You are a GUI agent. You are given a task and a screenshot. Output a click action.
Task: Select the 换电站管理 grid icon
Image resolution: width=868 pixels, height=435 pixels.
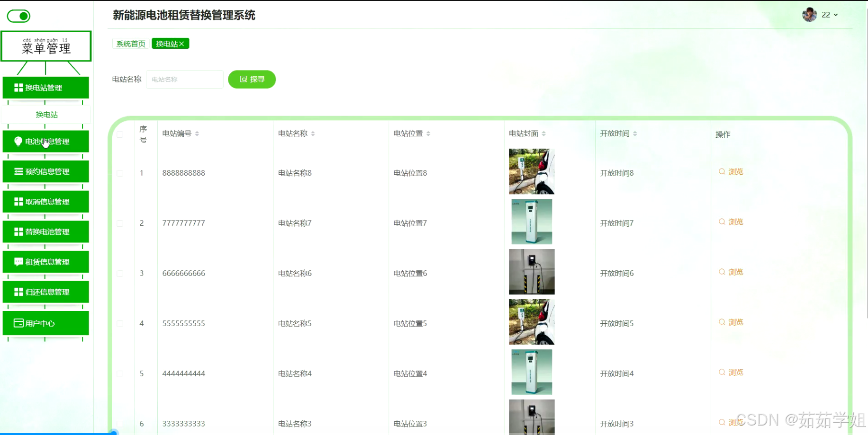18,88
